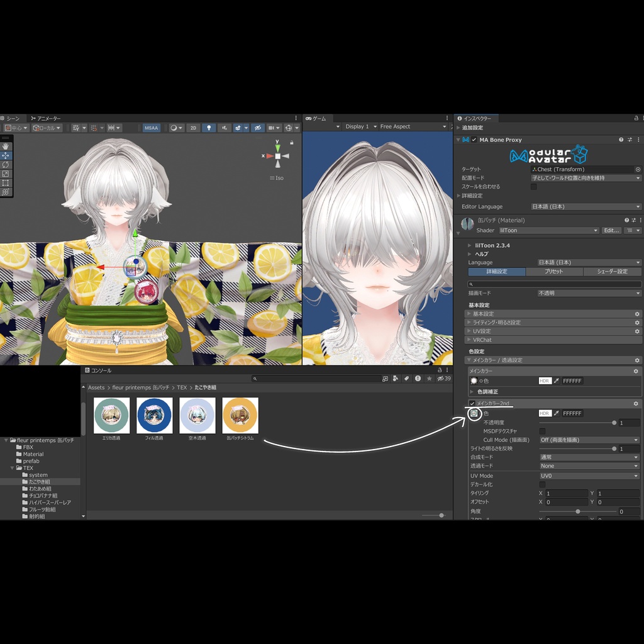This screenshot has width=644, height=644.
Task: Open the Display 1 dropdown
Action: pyautogui.click(x=360, y=126)
